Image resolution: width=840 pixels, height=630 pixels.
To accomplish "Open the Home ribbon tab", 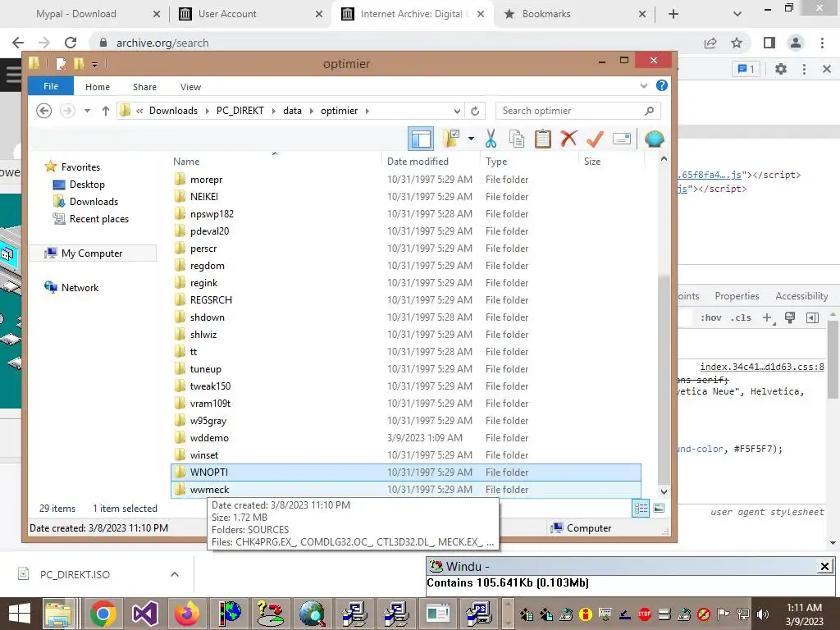I will coord(98,87).
